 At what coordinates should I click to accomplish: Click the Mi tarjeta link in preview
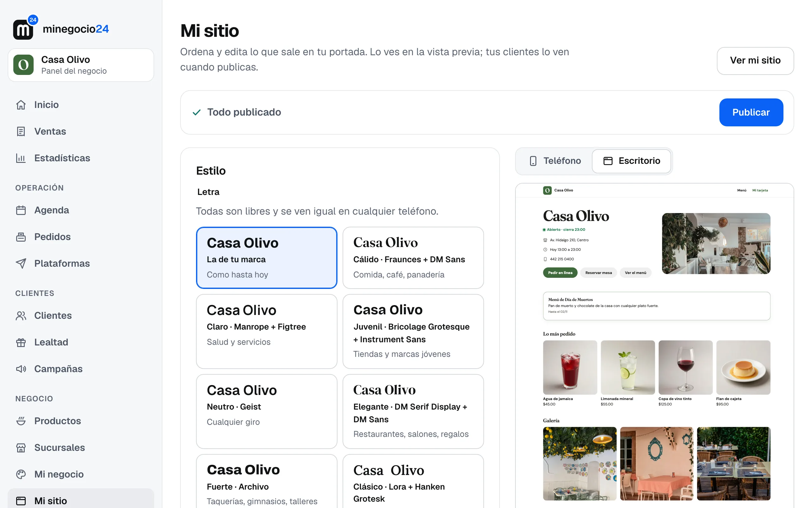click(x=760, y=190)
